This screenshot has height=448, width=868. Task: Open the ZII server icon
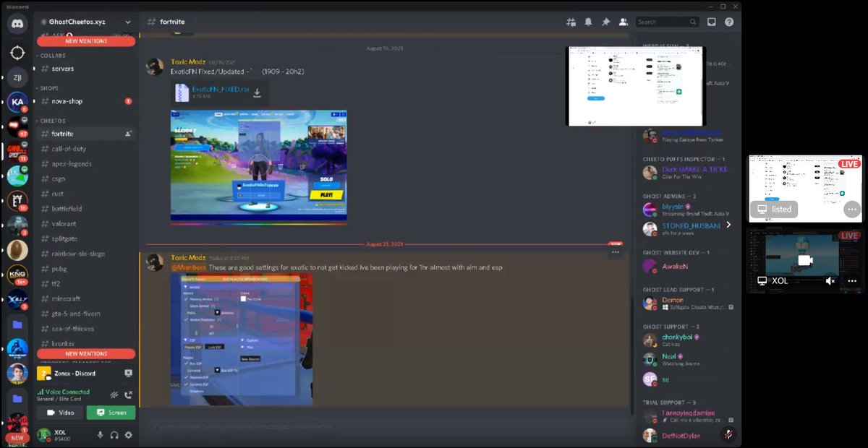click(x=17, y=77)
